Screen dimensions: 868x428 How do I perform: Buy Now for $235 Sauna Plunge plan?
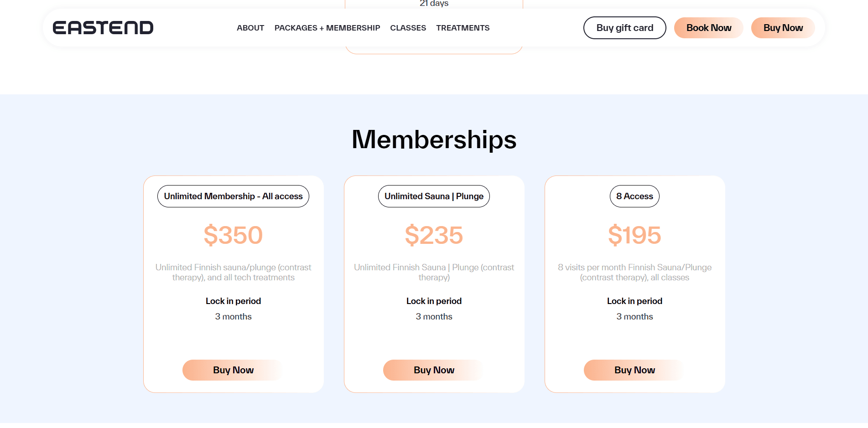pos(434,370)
